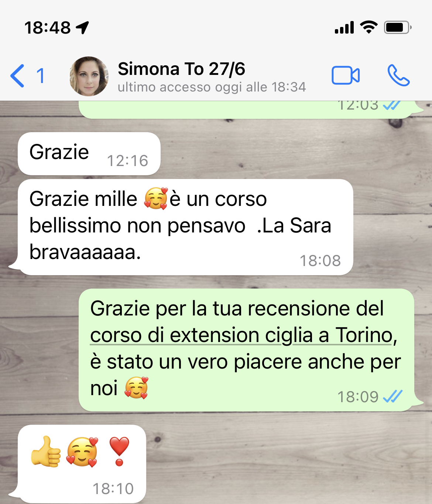Start a video call with Simona
432x504 pixels.
pyautogui.click(x=346, y=76)
